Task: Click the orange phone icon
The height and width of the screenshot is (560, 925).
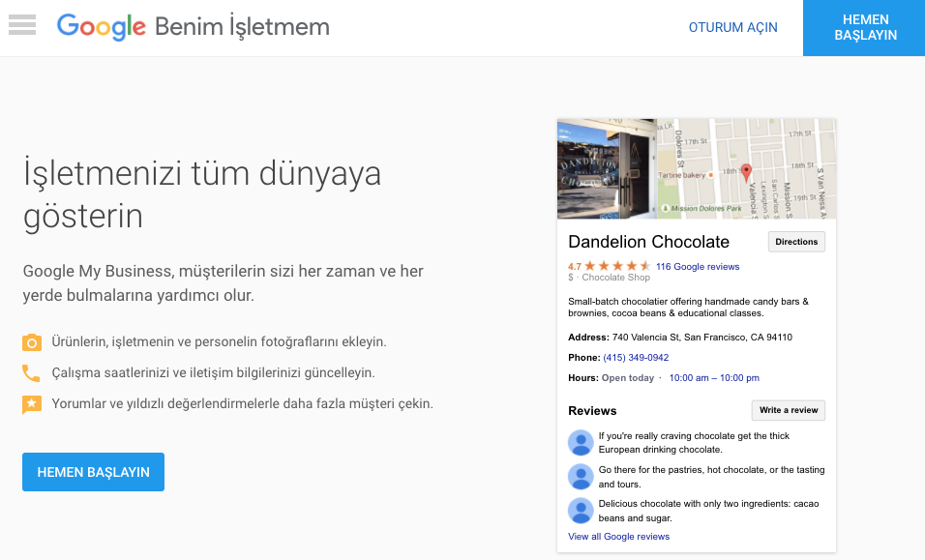Action: click(31, 373)
